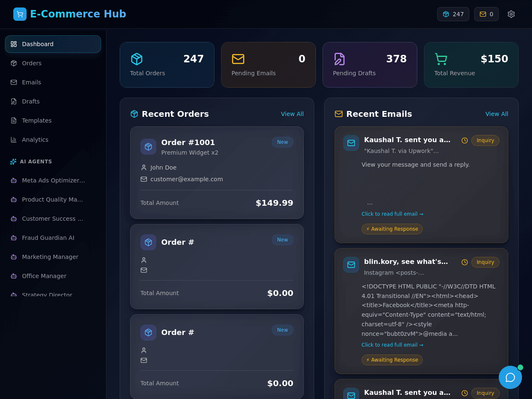This screenshot has width=532, height=399.
Task: Click View All for Recent Emails
Action: [x=497, y=114]
